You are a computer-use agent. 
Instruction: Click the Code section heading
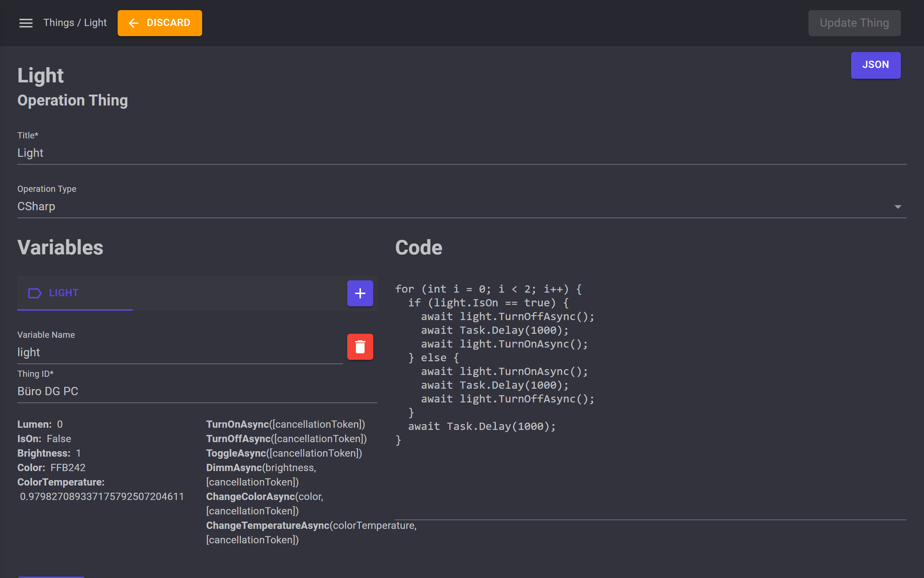[418, 248]
